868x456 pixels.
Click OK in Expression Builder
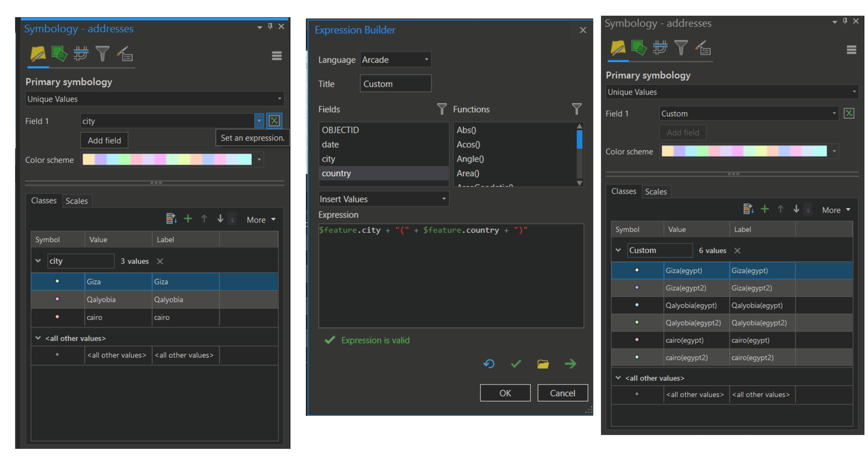tap(505, 393)
